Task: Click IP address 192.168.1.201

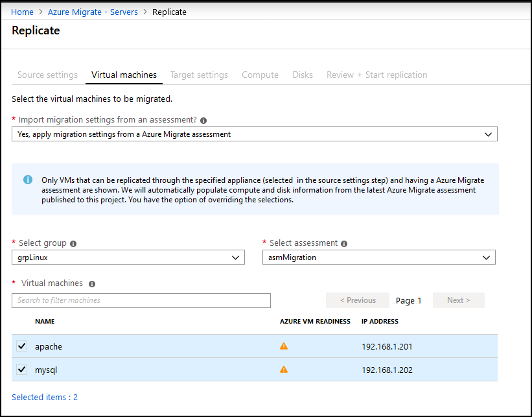Action: tap(387, 347)
